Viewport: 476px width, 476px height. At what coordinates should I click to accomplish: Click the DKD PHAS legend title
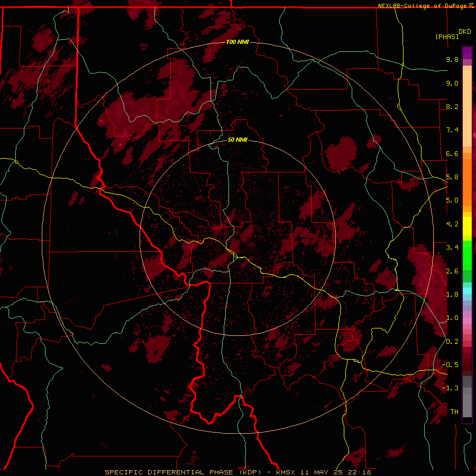(x=453, y=34)
